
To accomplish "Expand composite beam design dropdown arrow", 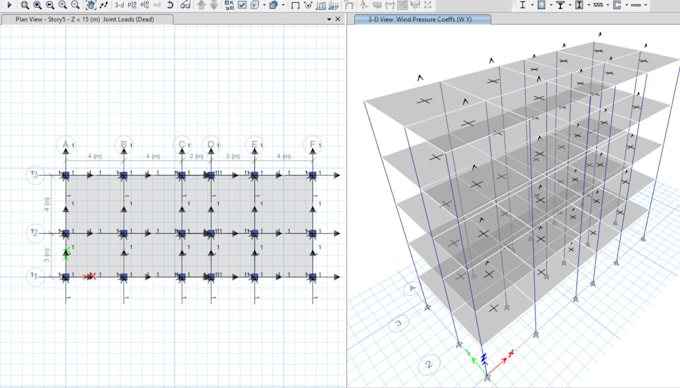I will pos(570,5).
